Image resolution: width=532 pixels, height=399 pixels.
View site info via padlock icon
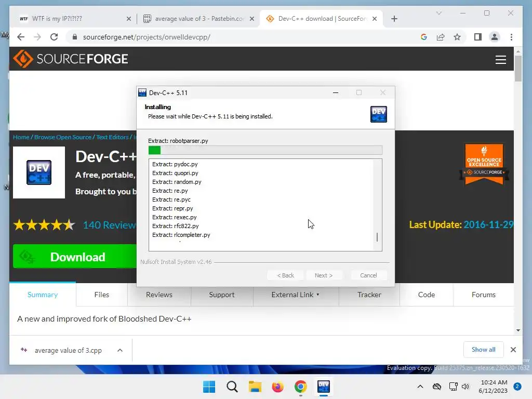75,37
